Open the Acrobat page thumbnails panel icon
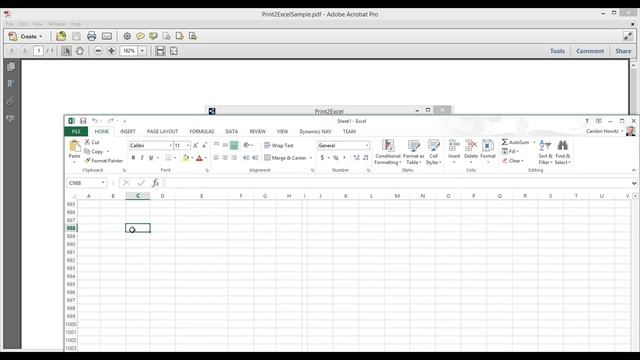640x360 pixels. [11, 67]
